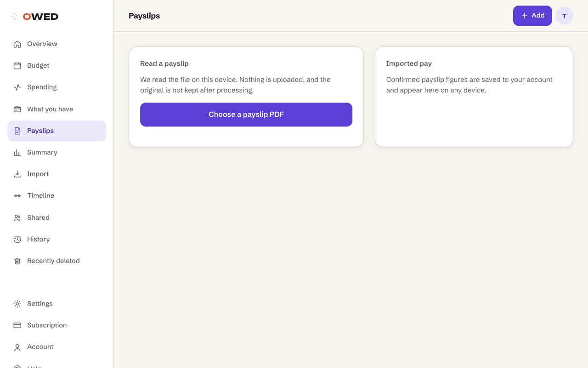The height and width of the screenshot is (368, 588).
Task: Select the Imported pay card
Action: (474, 97)
